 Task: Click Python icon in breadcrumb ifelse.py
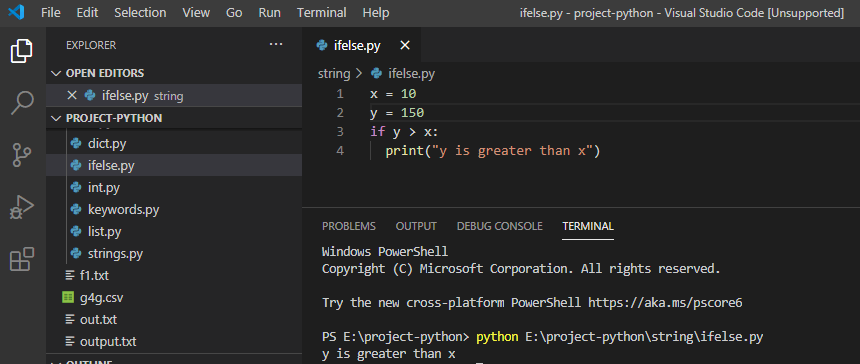coord(376,73)
